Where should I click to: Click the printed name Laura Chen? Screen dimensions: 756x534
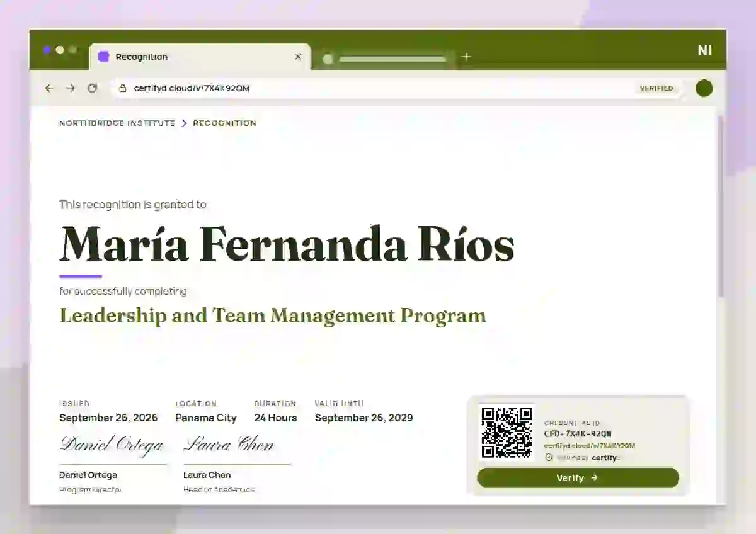pyautogui.click(x=207, y=475)
